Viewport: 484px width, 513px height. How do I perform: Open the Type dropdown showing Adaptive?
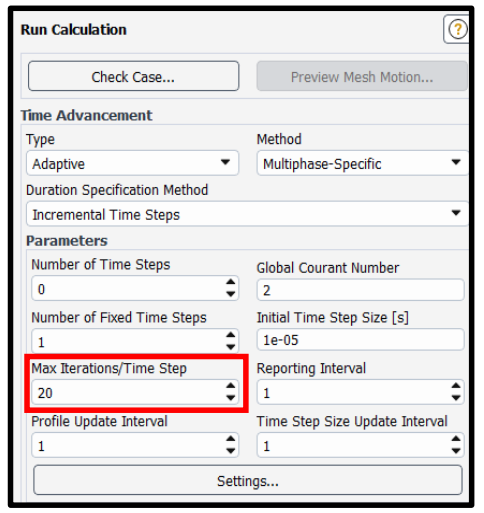pyautogui.click(x=132, y=163)
